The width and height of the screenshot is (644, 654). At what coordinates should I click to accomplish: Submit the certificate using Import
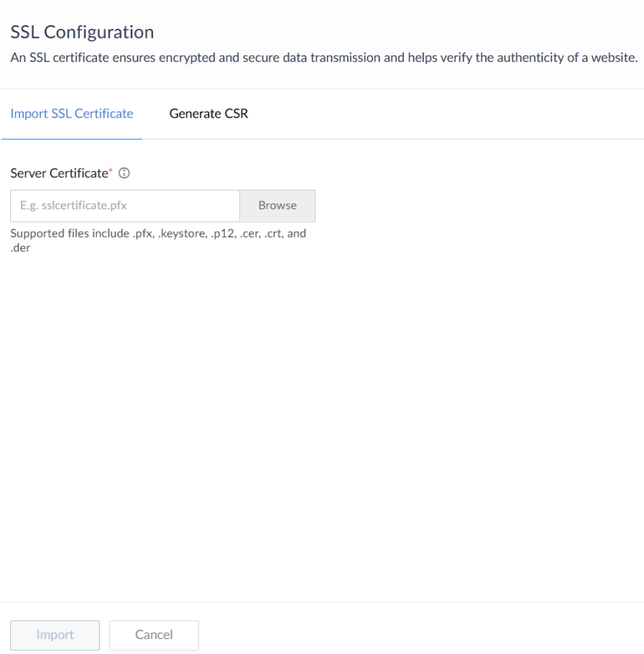click(55, 635)
